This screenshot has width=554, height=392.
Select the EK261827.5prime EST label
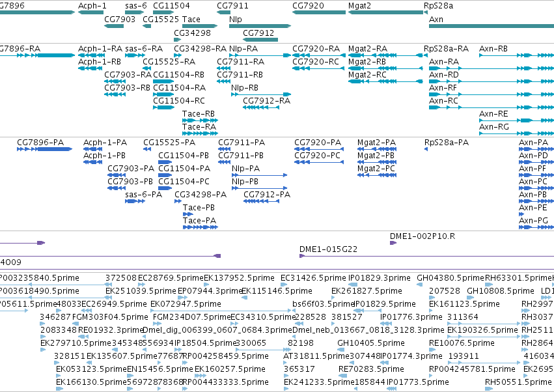pos(367,291)
